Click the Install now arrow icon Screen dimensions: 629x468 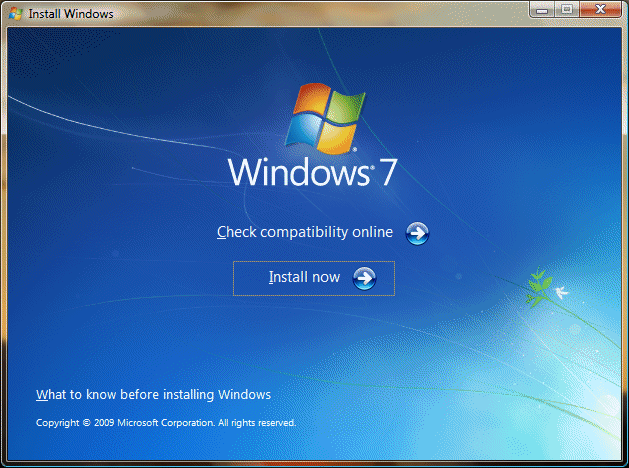365,278
